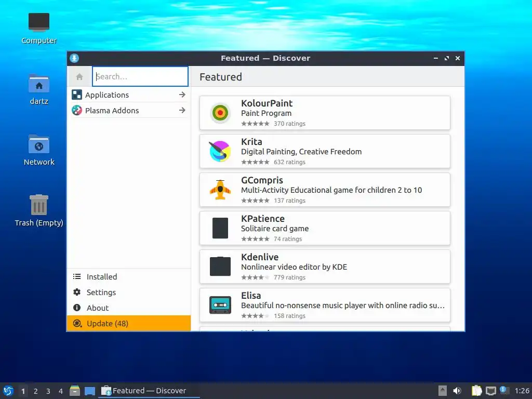Click the taskbar clock
Screen dimensions: 532x399
coord(522,391)
